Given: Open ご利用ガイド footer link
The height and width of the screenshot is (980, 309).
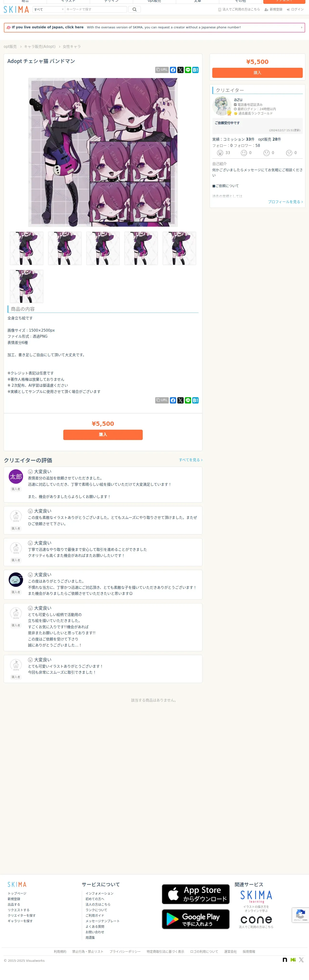Looking at the screenshot, I should 95,915.
